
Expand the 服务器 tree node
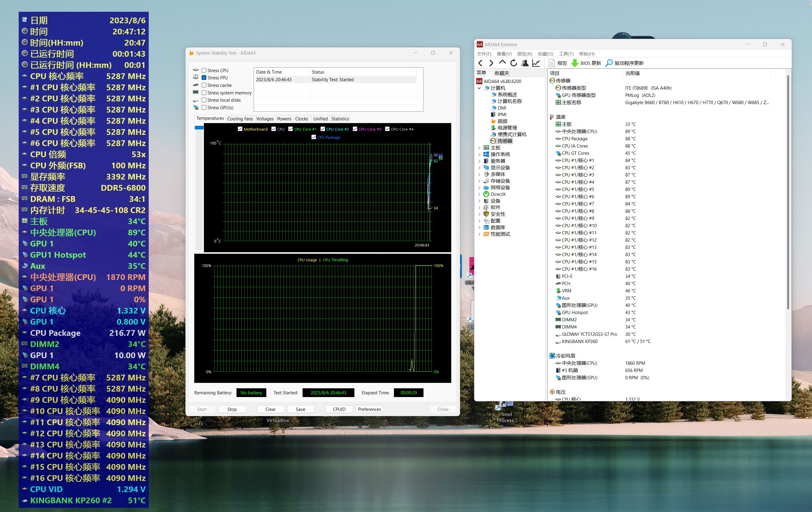coord(479,161)
